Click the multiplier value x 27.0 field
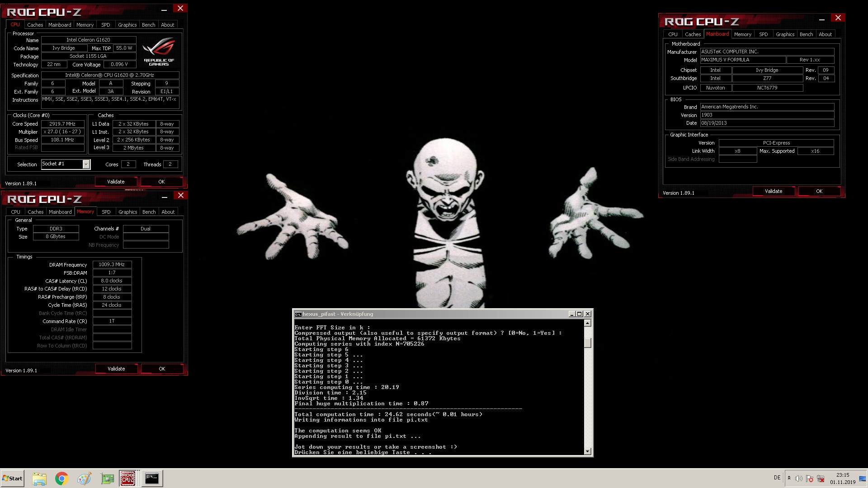 [x=63, y=132]
